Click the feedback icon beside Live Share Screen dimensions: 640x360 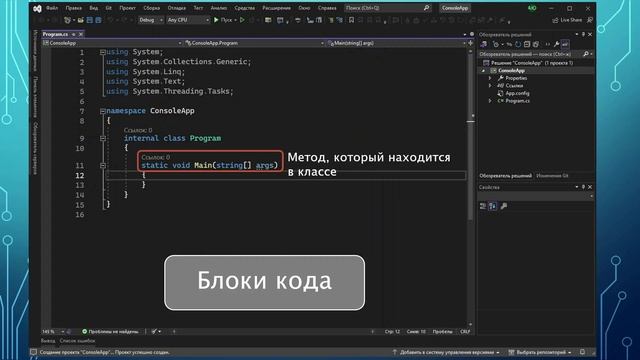(590, 20)
